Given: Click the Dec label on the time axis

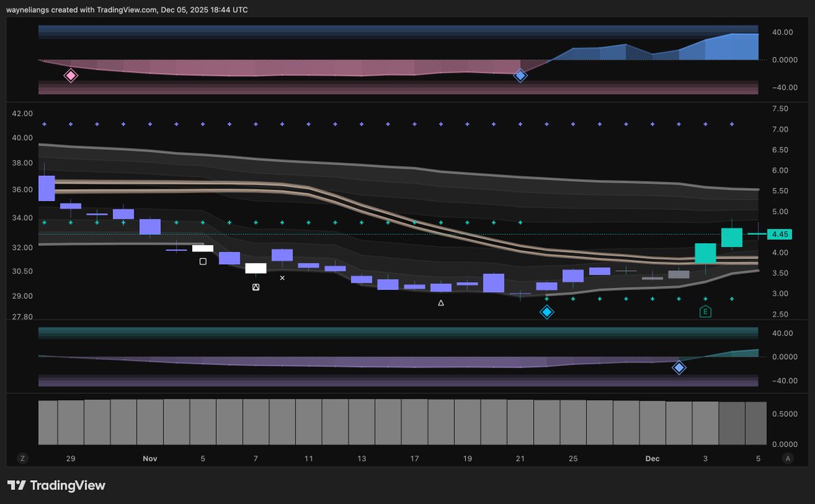Looking at the screenshot, I should [x=653, y=459].
